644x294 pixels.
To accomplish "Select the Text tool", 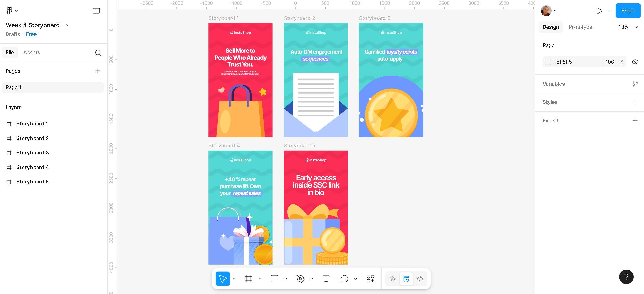I will pyautogui.click(x=326, y=279).
